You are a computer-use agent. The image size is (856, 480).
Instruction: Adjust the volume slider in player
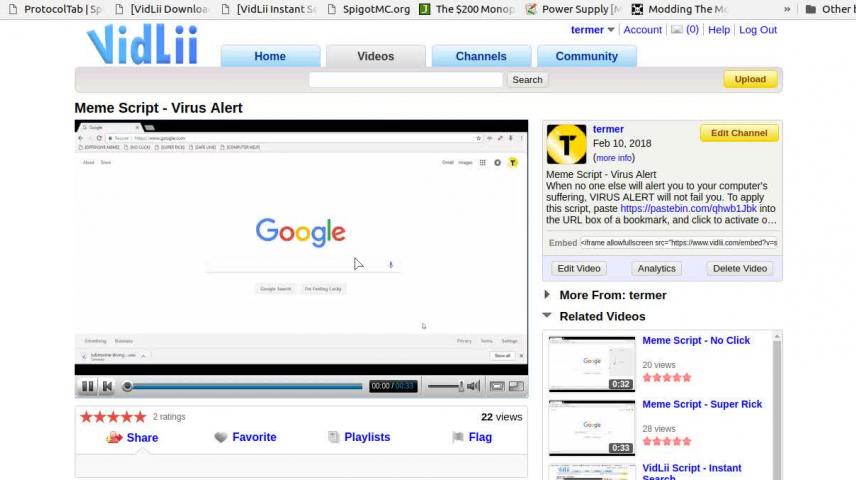(445, 386)
